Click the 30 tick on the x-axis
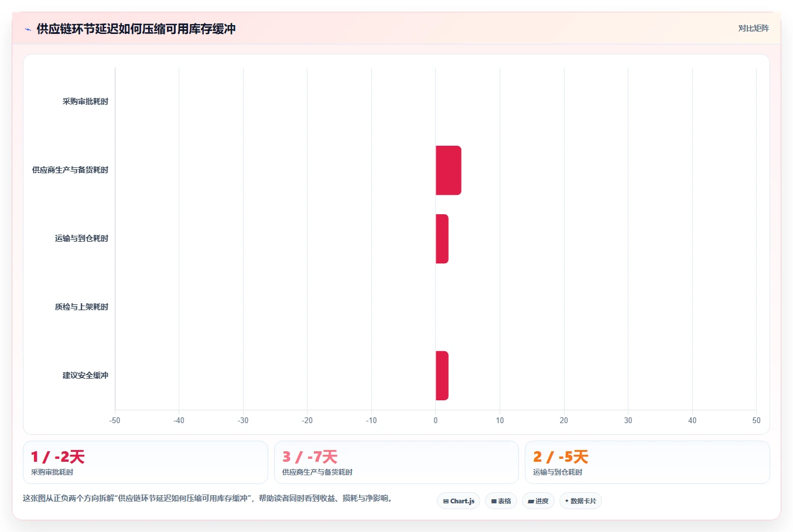 tap(628, 420)
